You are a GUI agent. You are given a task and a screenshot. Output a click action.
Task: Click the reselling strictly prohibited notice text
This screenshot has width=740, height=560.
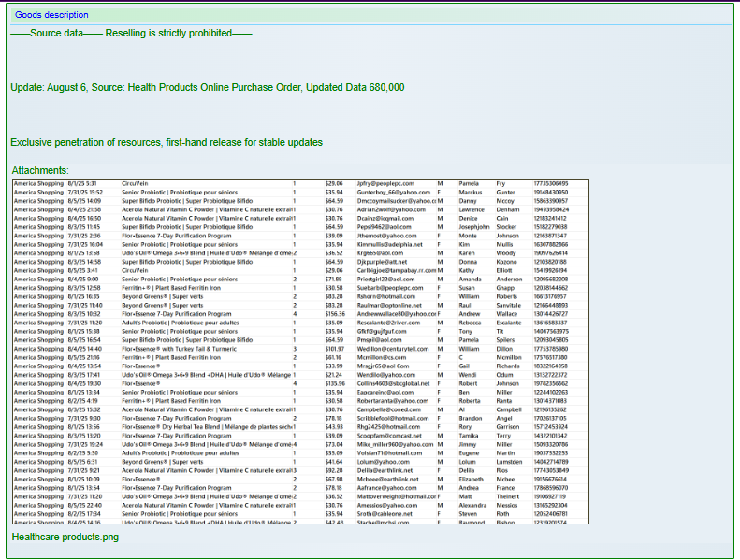pos(131,33)
